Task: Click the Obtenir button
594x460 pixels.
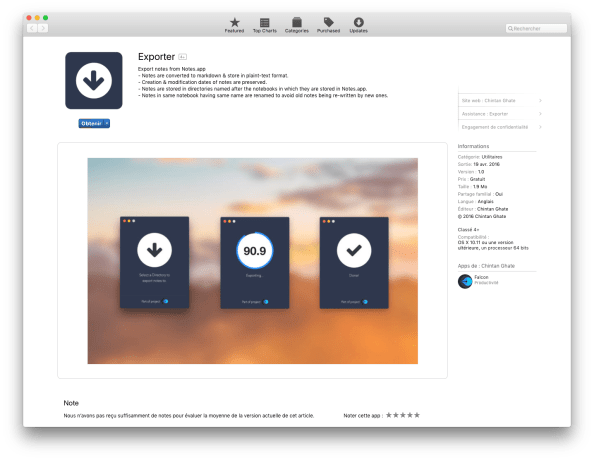Action: 91,124
